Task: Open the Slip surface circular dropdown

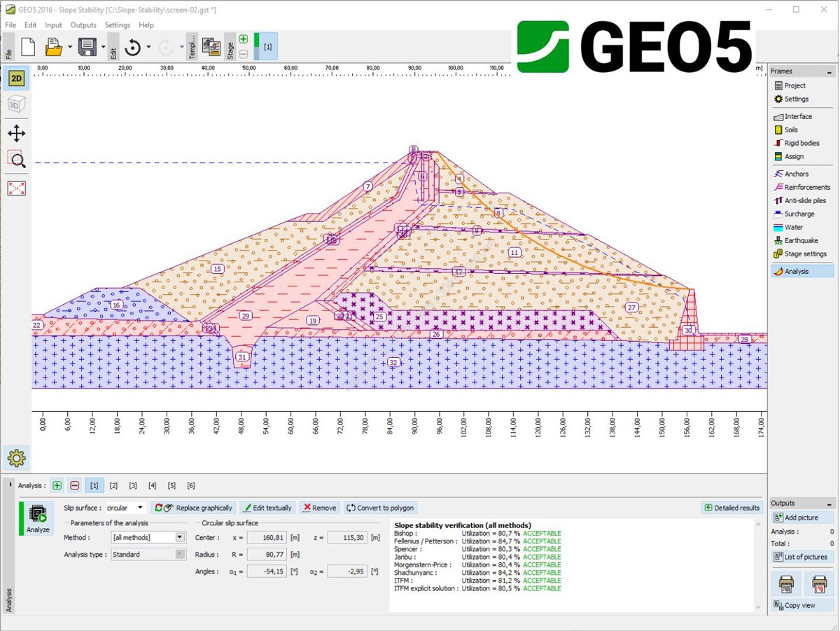Action: [x=125, y=508]
